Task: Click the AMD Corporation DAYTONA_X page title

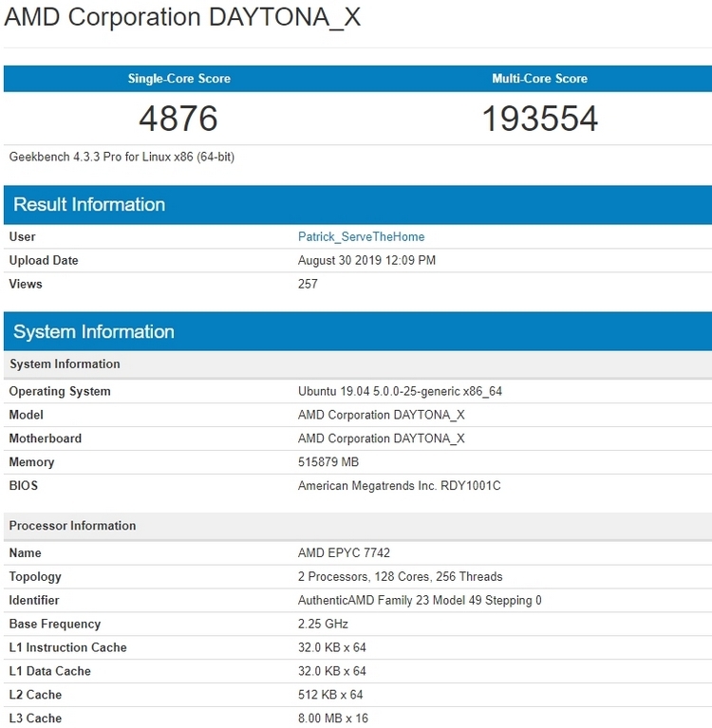Action: pos(182,18)
